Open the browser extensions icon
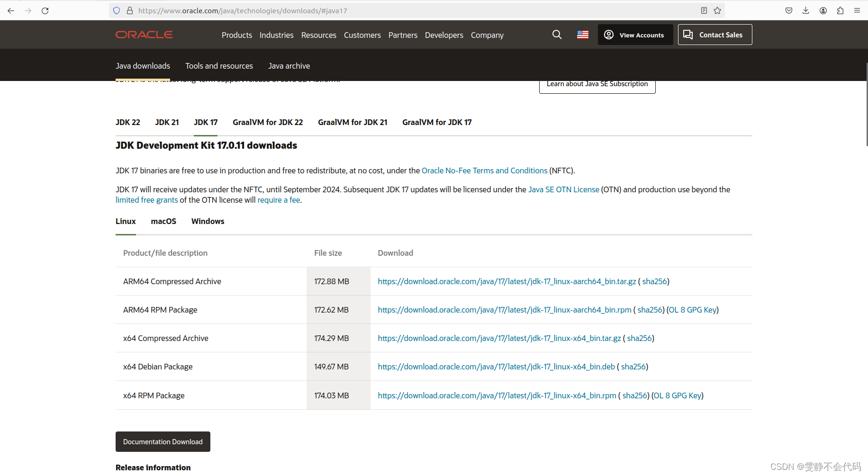The image size is (868, 476). coord(840,10)
